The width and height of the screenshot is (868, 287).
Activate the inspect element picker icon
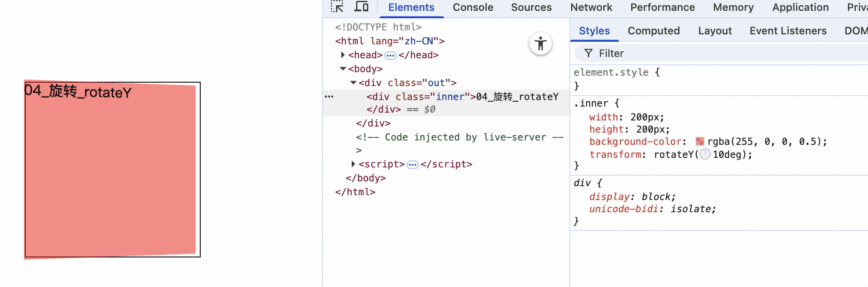[337, 7]
